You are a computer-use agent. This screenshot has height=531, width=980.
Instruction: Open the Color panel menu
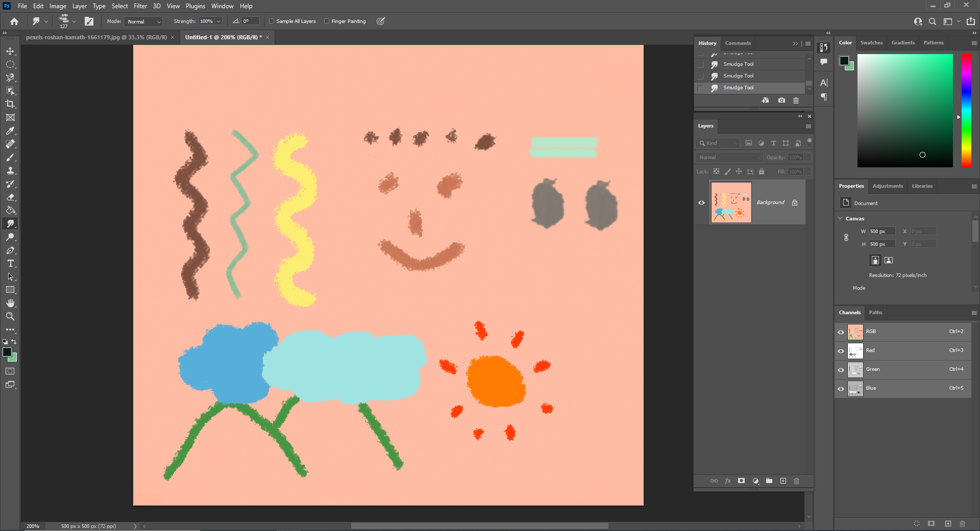click(x=974, y=43)
